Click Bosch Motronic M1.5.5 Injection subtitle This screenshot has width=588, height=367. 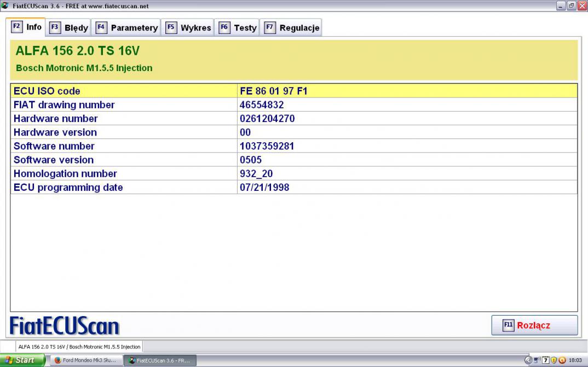(x=84, y=68)
